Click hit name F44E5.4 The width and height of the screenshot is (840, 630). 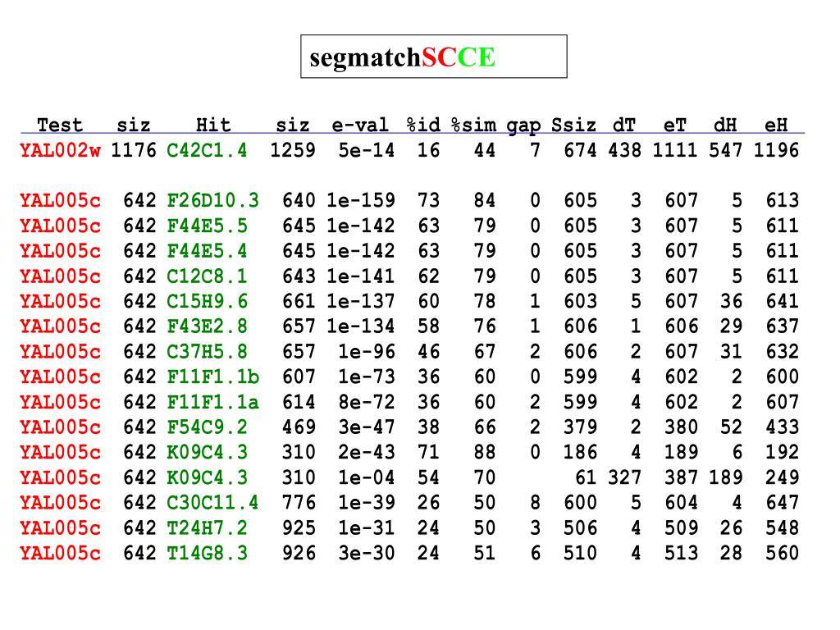click(x=207, y=251)
